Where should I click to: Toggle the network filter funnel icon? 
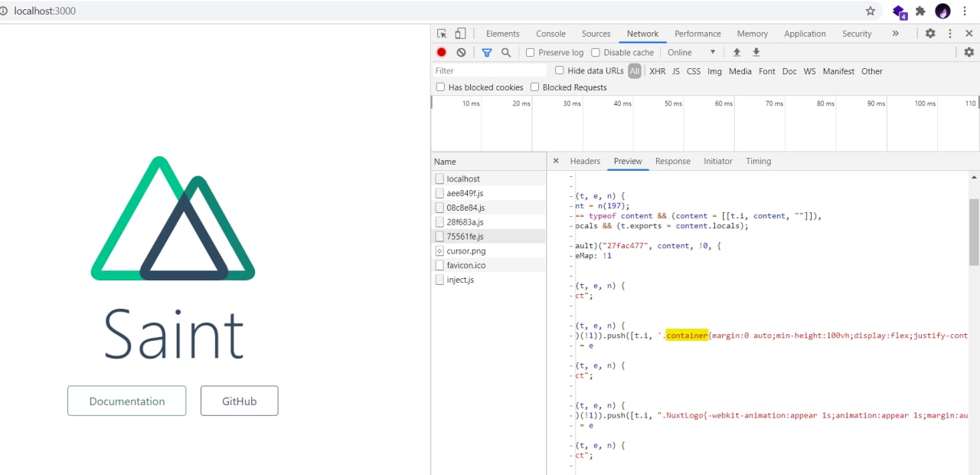click(x=486, y=52)
